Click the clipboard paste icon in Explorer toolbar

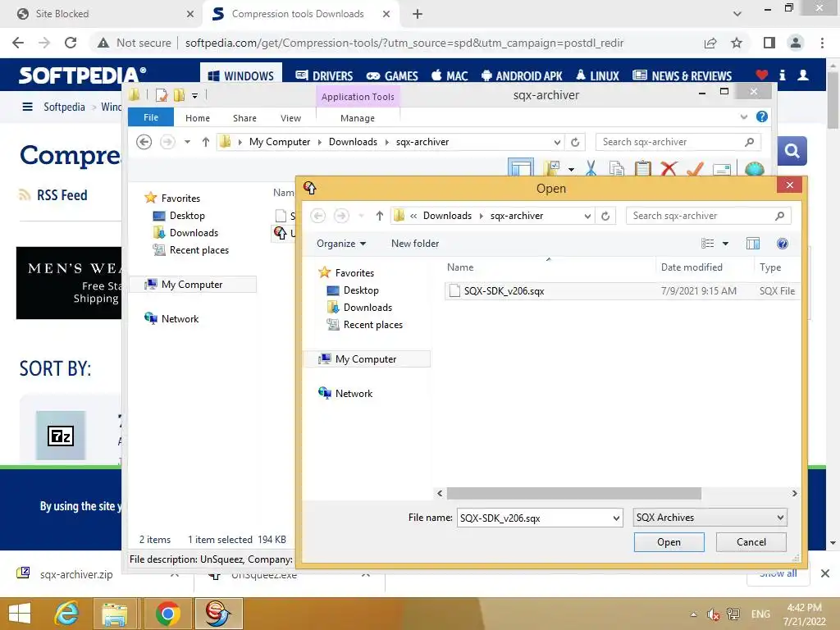click(642, 168)
